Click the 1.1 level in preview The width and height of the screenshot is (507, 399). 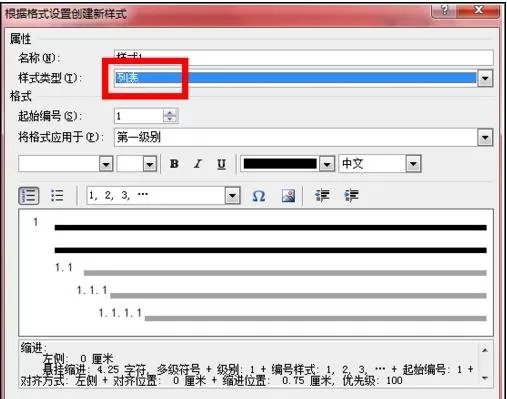(63, 267)
